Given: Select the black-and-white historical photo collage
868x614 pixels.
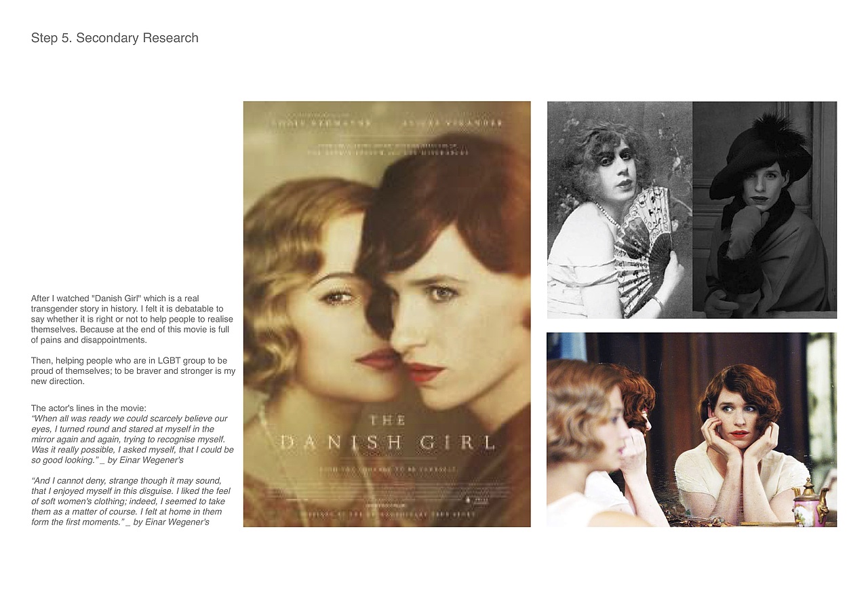Looking at the screenshot, I should coord(692,210).
